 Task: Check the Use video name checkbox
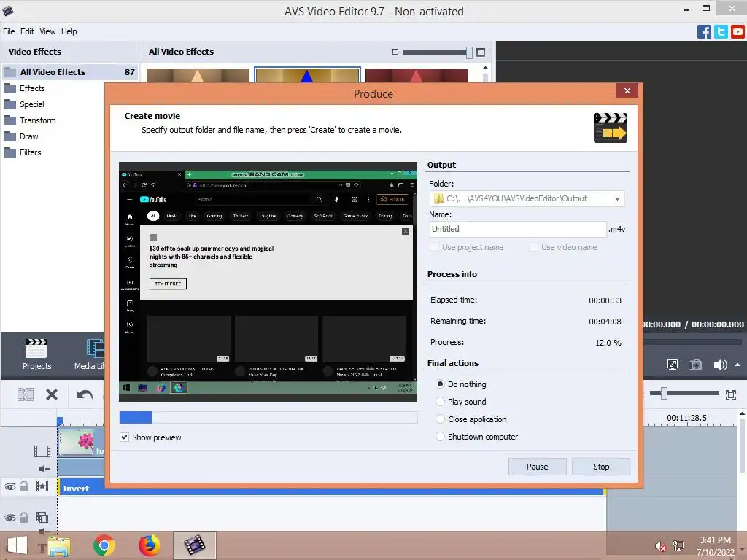click(x=533, y=247)
